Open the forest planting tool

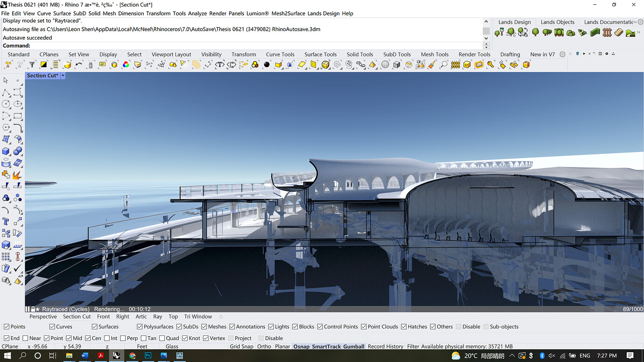559,33
